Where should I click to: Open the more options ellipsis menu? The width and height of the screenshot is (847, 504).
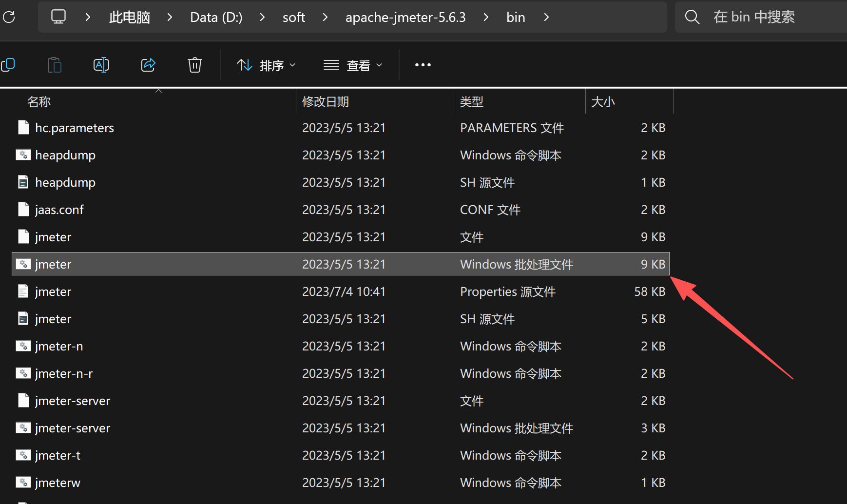coord(423,65)
